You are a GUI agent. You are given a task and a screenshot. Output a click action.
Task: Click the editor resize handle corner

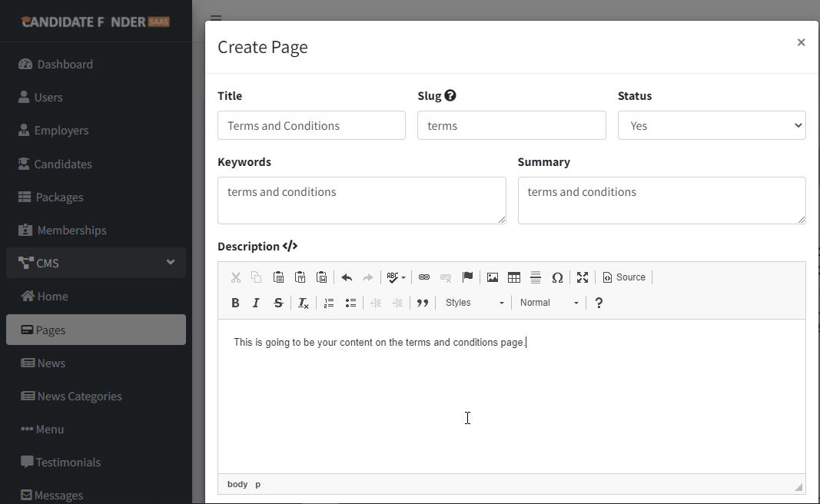[x=798, y=487]
